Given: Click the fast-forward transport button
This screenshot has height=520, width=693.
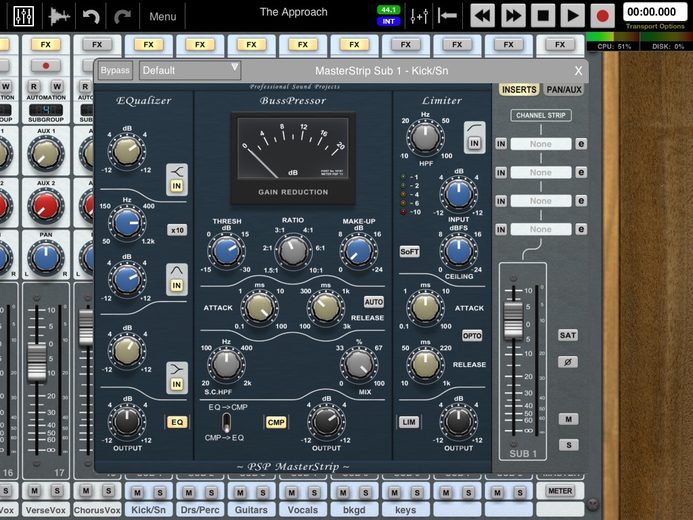Looking at the screenshot, I should pyautogui.click(x=513, y=16).
